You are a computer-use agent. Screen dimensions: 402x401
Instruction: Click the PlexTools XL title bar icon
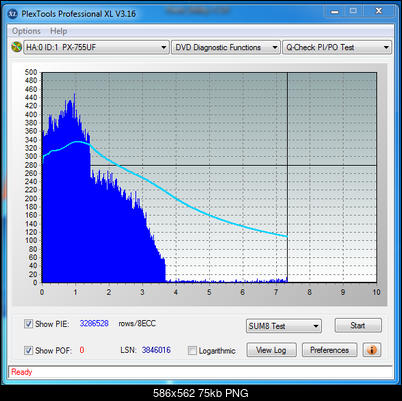tap(13, 14)
